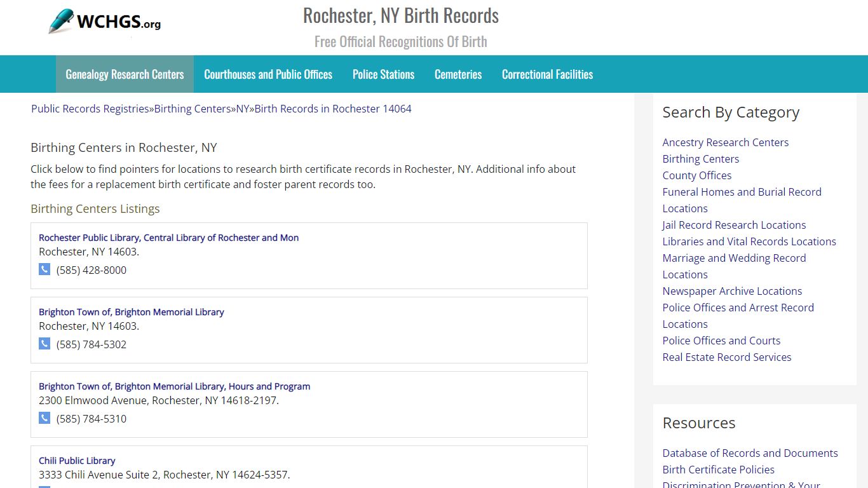Click the Resources sidebar heading
This screenshot has height=488, width=868.
coord(699,423)
